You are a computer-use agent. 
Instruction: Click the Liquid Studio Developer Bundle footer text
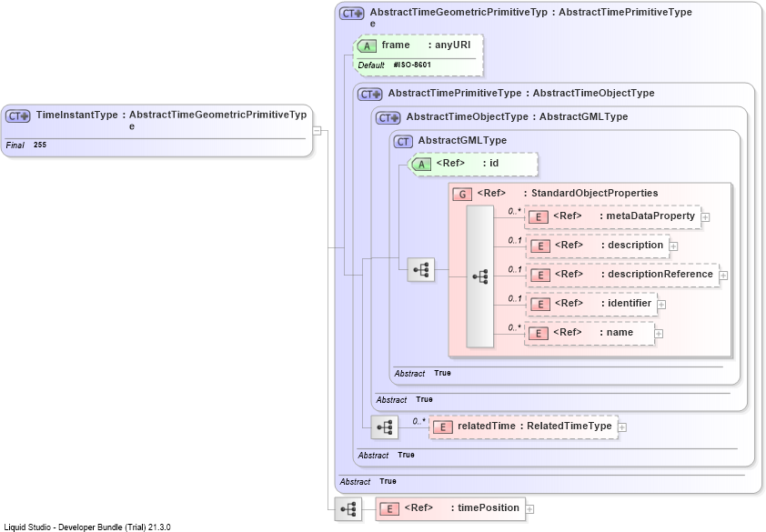[87, 527]
